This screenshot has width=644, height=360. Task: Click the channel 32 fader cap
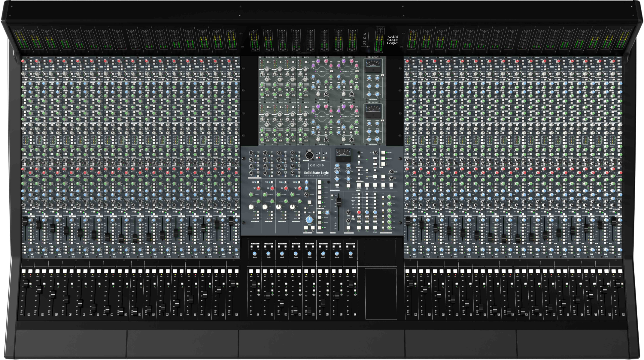click(618, 283)
